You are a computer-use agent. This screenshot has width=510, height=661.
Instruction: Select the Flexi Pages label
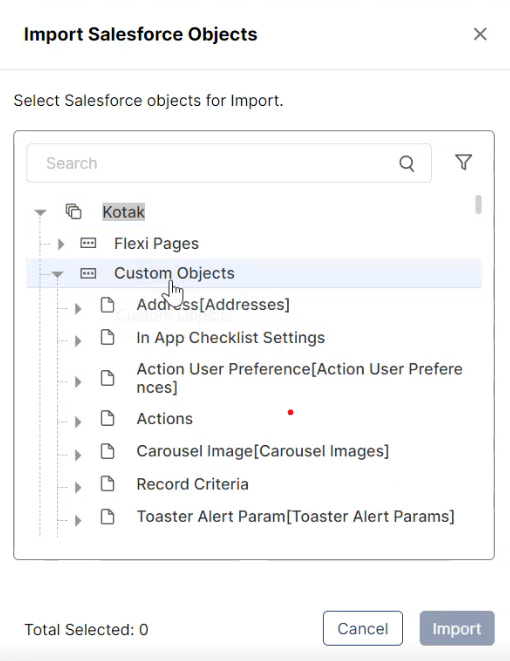coord(156,244)
